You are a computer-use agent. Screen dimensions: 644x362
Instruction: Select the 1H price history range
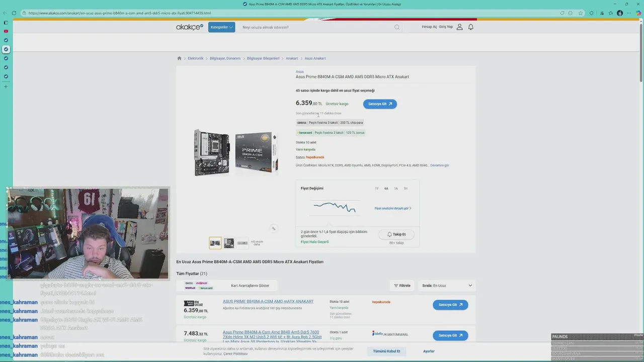tap(406, 189)
